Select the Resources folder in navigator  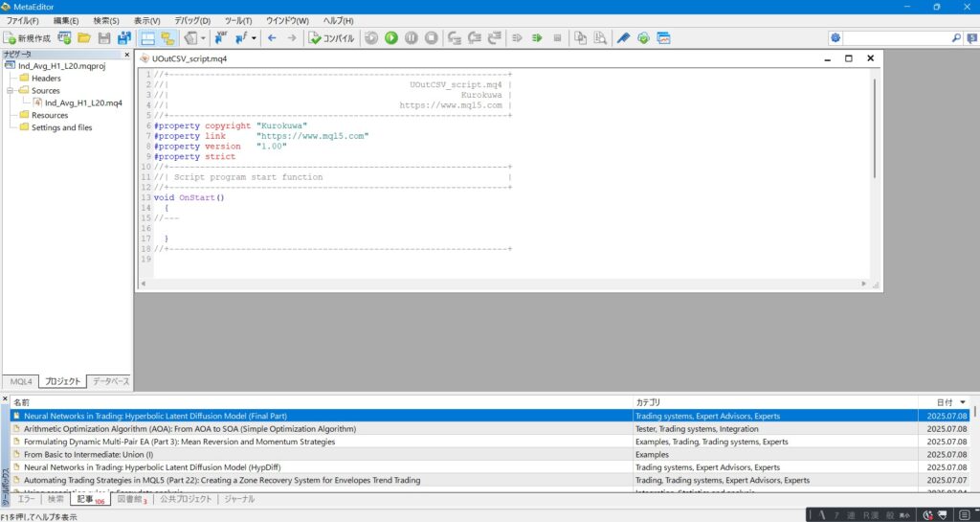50,115
